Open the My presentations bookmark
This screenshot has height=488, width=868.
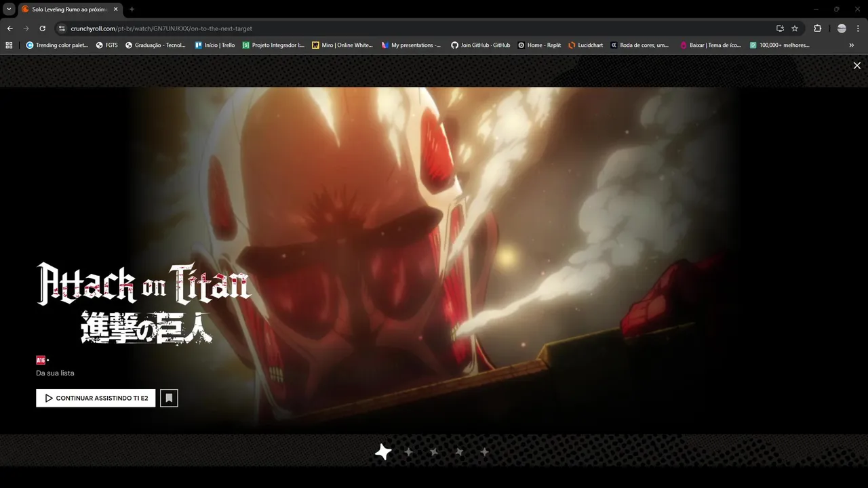pos(411,45)
